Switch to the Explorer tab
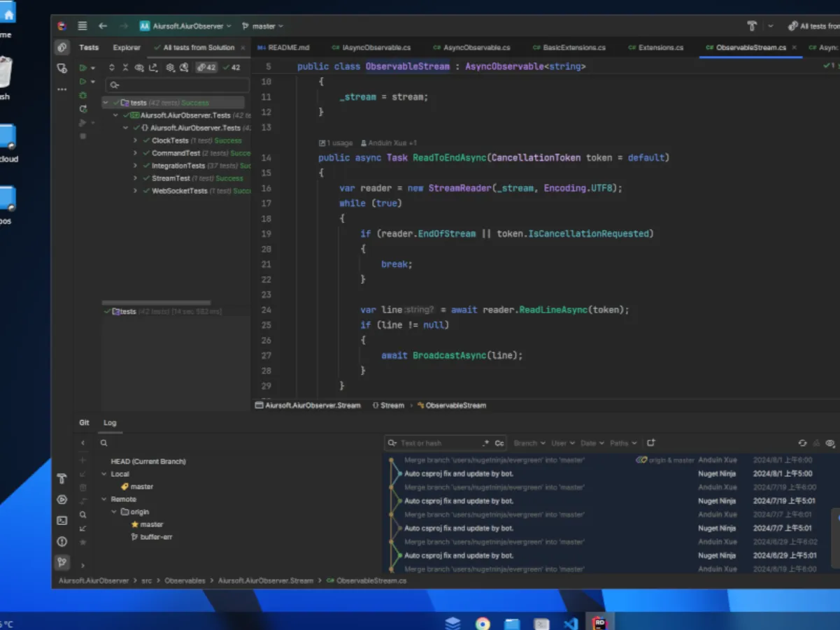 [126, 48]
